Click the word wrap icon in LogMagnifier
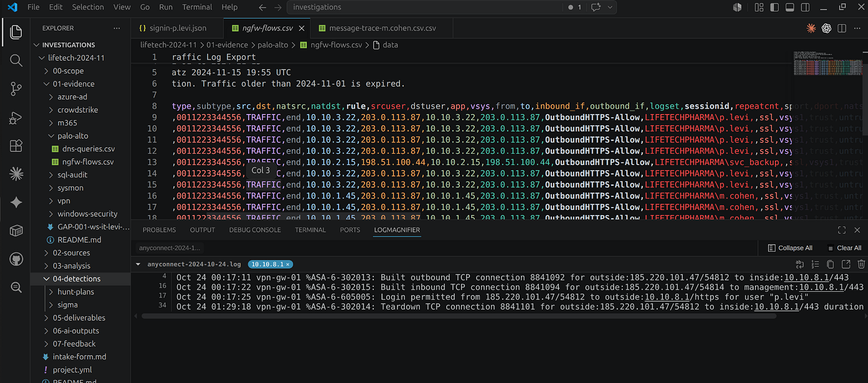868x383 pixels. tap(800, 264)
